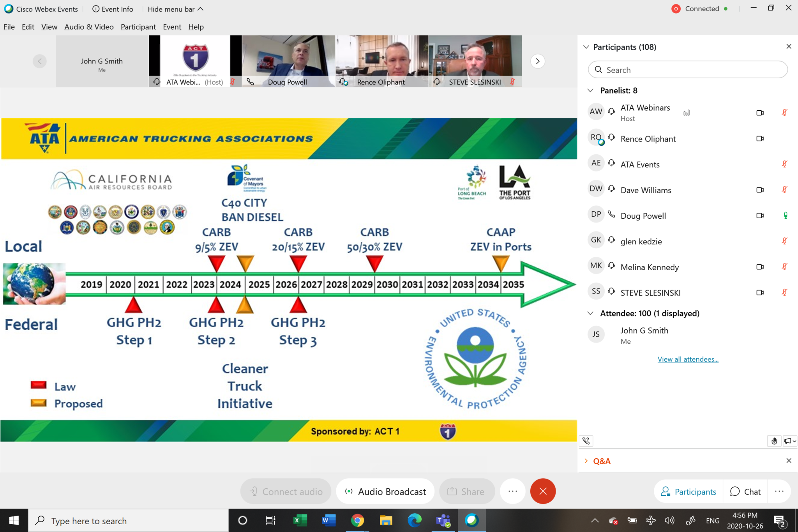This screenshot has height=532, width=798.
Task: Open the Audio & Video menu
Action: 89,27
